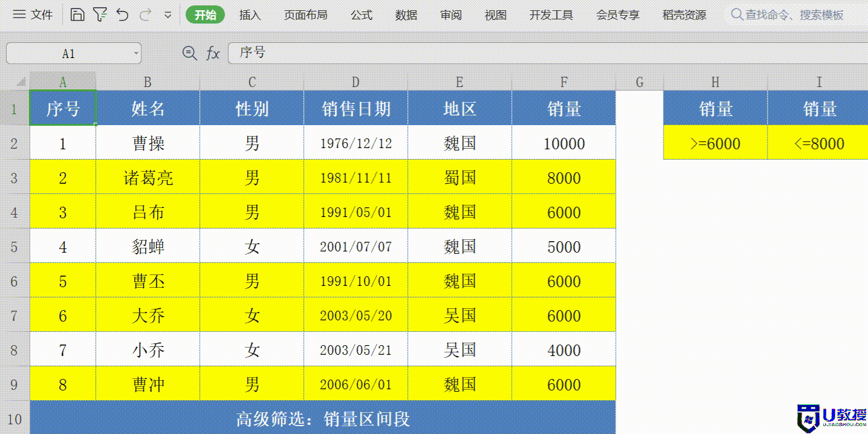Click the cell containing 诸葛亮

[x=148, y=178]
